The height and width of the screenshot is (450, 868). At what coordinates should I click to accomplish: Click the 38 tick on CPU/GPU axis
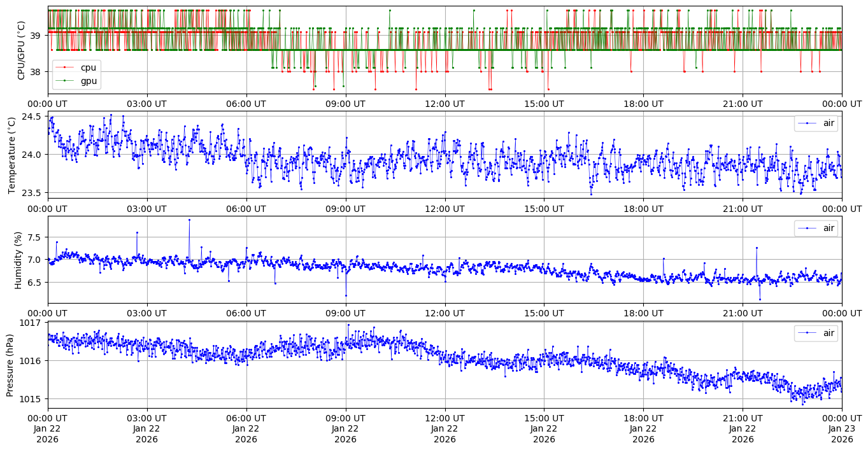[x=35, y=72]
